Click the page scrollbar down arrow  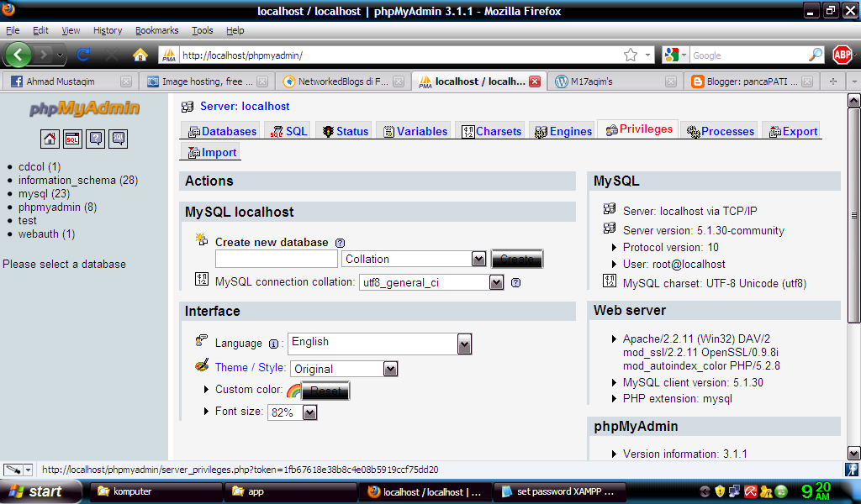(x=854, y=453)
